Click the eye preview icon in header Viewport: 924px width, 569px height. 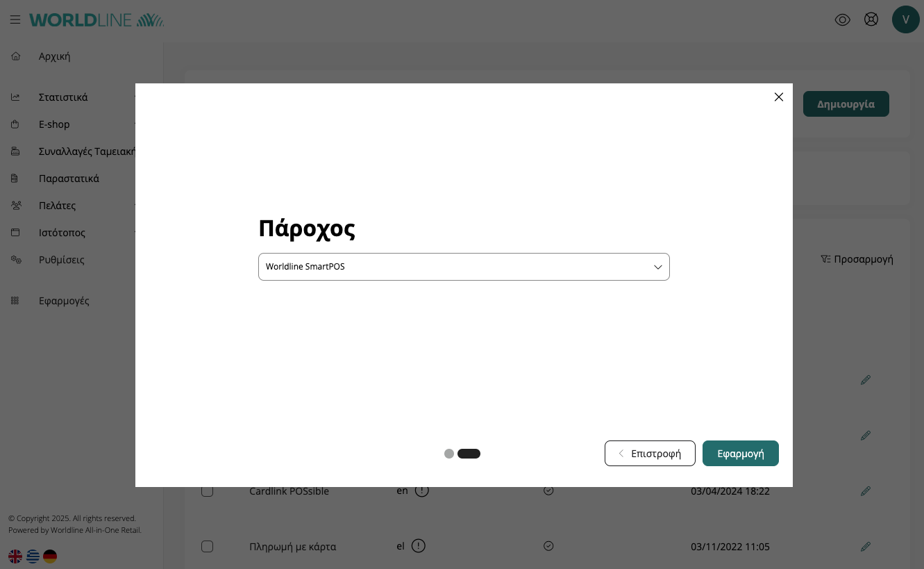point(842,19)
